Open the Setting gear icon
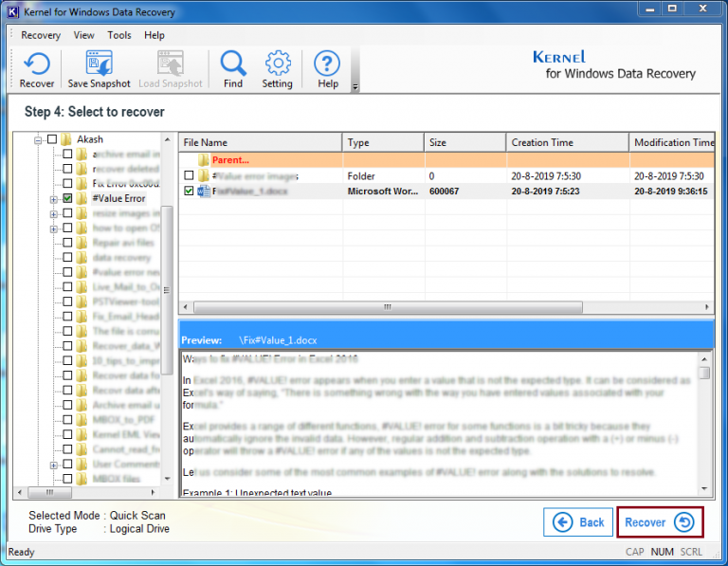728x566 pixels. pos(277,69)
